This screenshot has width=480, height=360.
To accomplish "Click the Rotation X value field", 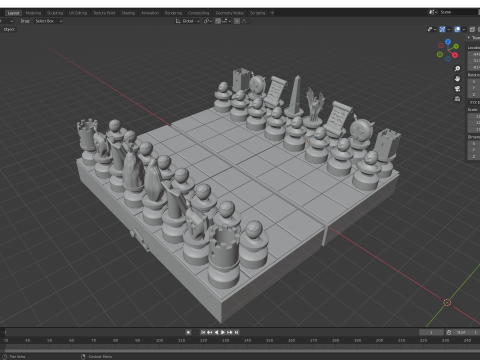I will click(474, 82).
